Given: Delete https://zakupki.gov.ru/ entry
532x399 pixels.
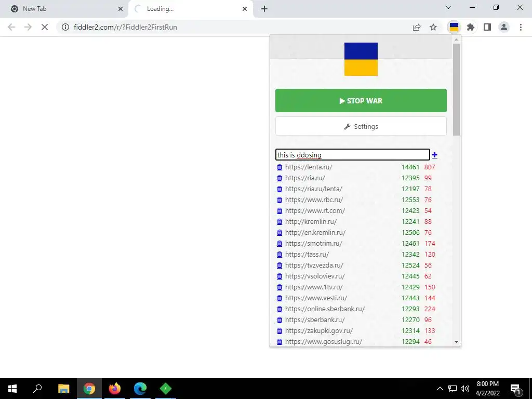Looking at the screenshot, I should [x=280, y=331].
